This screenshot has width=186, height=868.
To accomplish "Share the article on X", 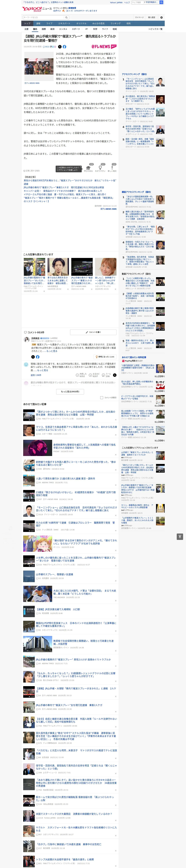I will (x=60, y=47).
